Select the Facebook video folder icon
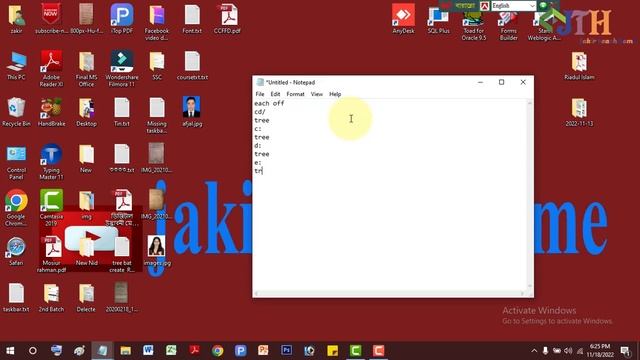The width and height of the screenshot is (640, 360). [x=157, y=23]
